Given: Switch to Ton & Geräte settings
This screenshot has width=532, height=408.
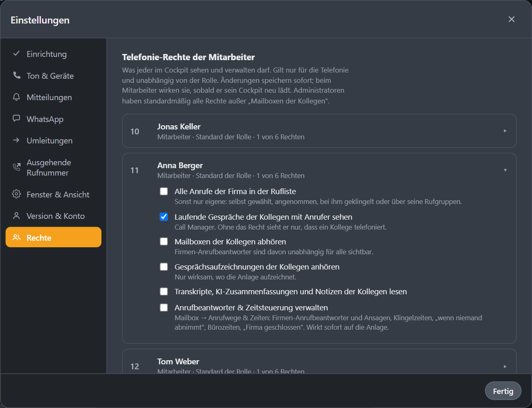Looking at the screenshot, I should click(54, 76).
